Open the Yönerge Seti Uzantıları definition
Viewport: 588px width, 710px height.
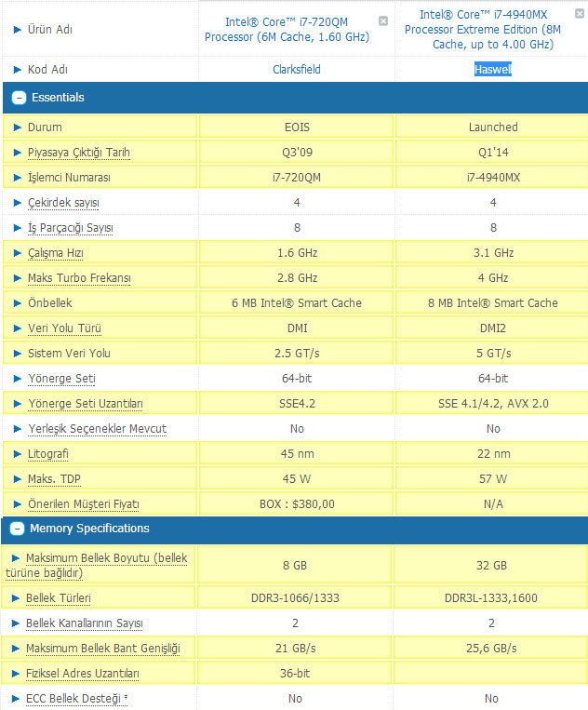click(85, 404)
